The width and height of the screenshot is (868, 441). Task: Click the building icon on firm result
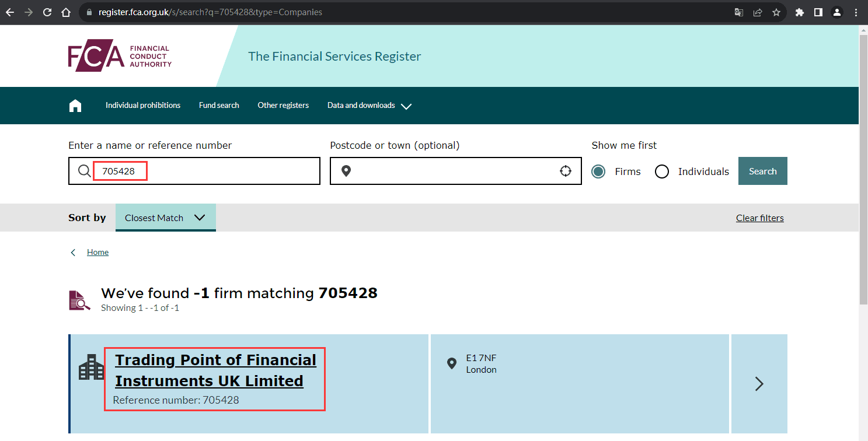coord(91,367)
